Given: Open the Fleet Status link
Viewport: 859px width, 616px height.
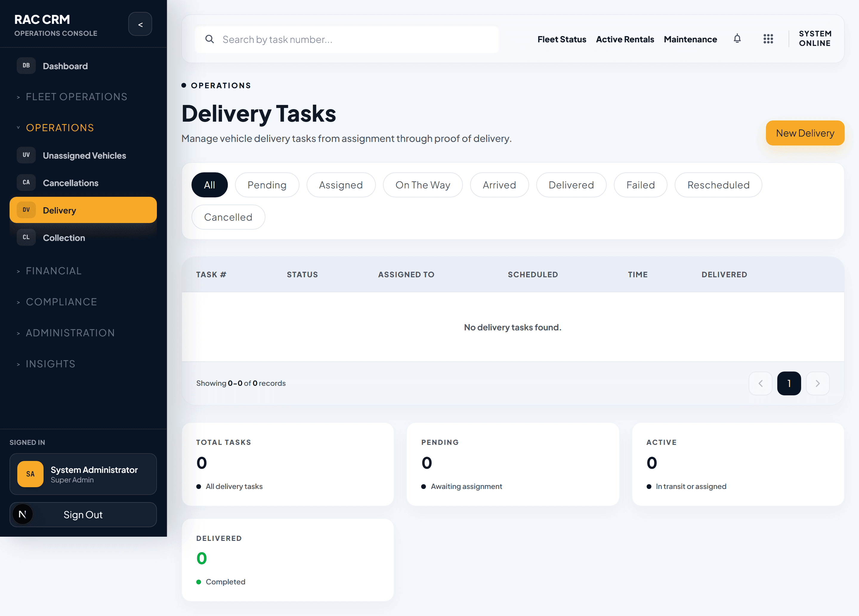Looking at the screenshot, I should coord(562,39).
